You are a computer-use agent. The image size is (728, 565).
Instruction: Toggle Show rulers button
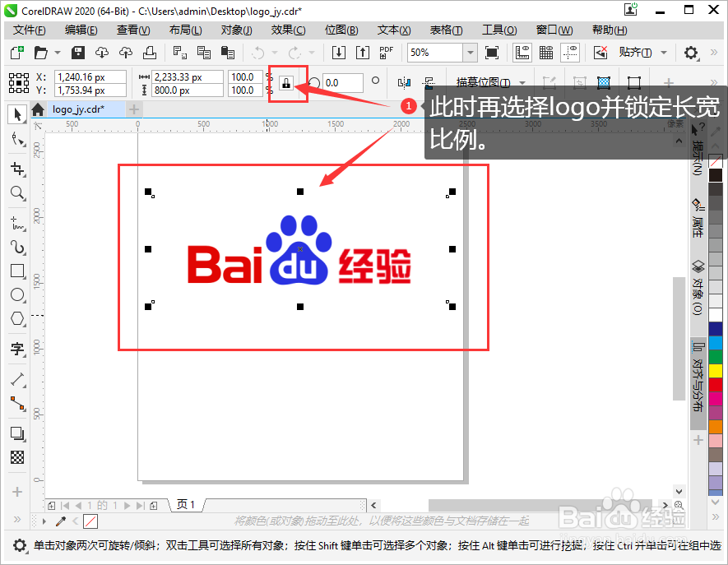pos(522,53)
